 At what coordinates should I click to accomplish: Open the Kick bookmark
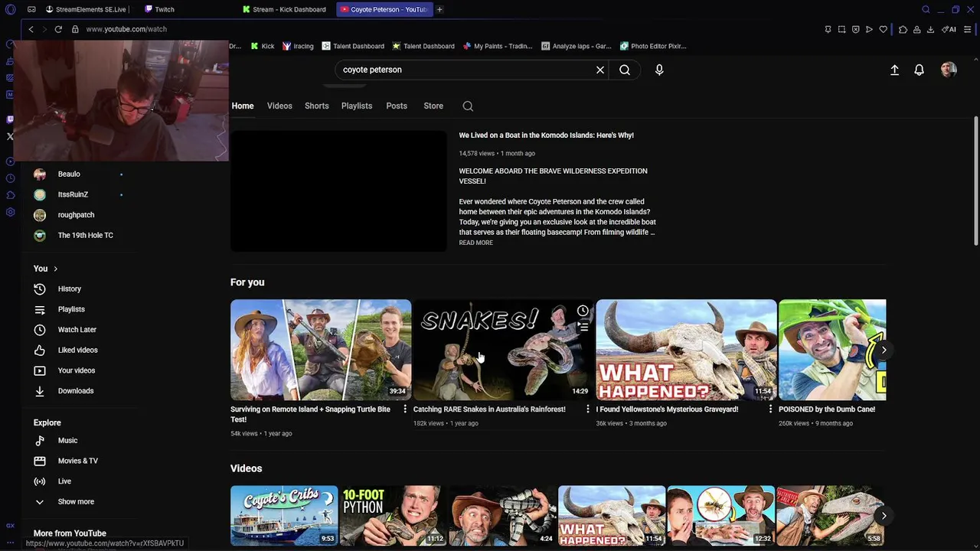click(263, 46)
